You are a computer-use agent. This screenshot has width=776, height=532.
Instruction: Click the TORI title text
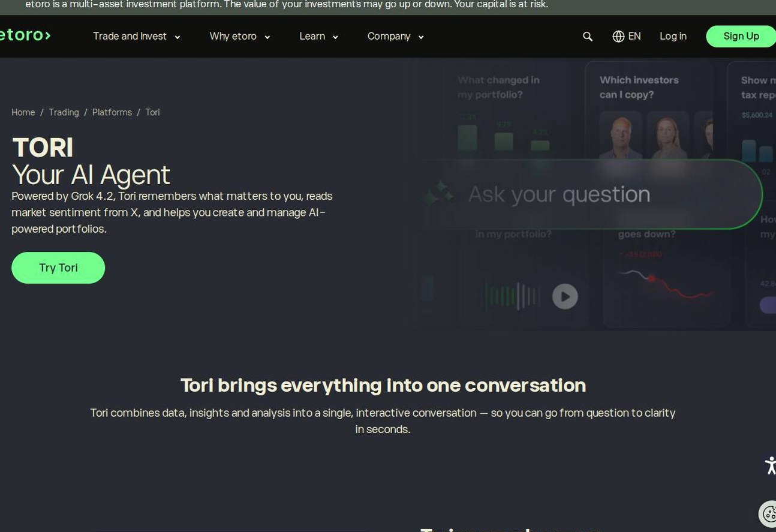coord(43,147)
